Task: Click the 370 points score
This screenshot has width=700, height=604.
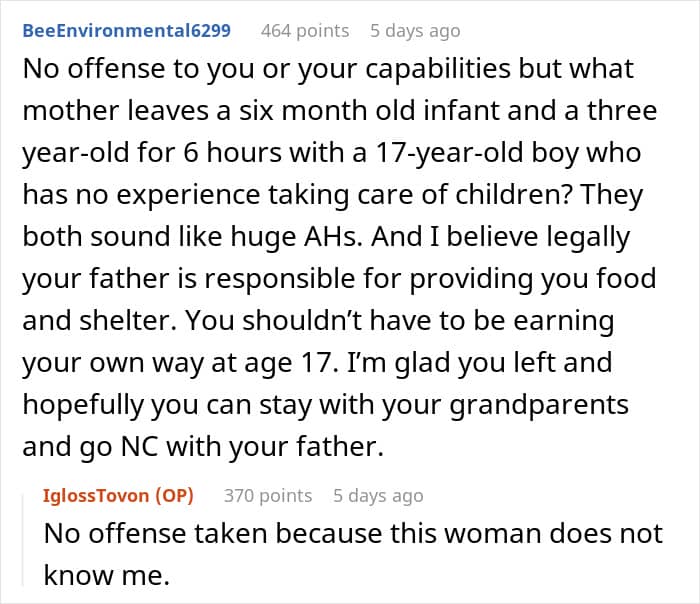Action: 268,496
